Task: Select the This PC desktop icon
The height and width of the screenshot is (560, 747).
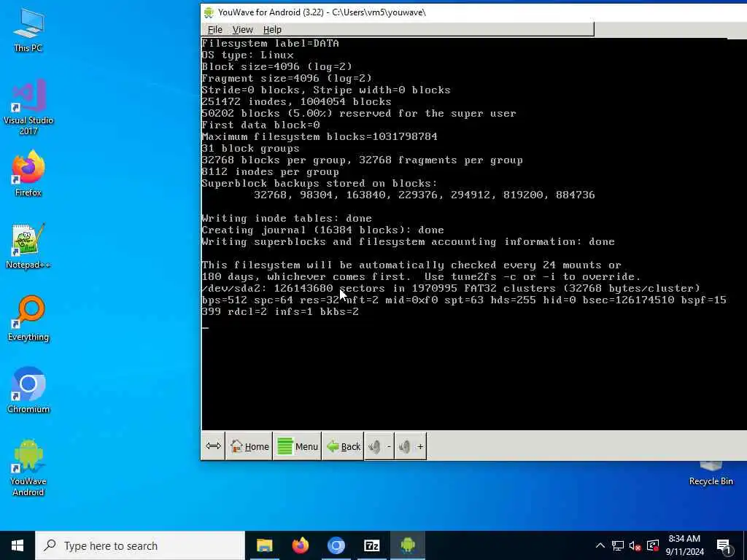Action: click(28, 31)
